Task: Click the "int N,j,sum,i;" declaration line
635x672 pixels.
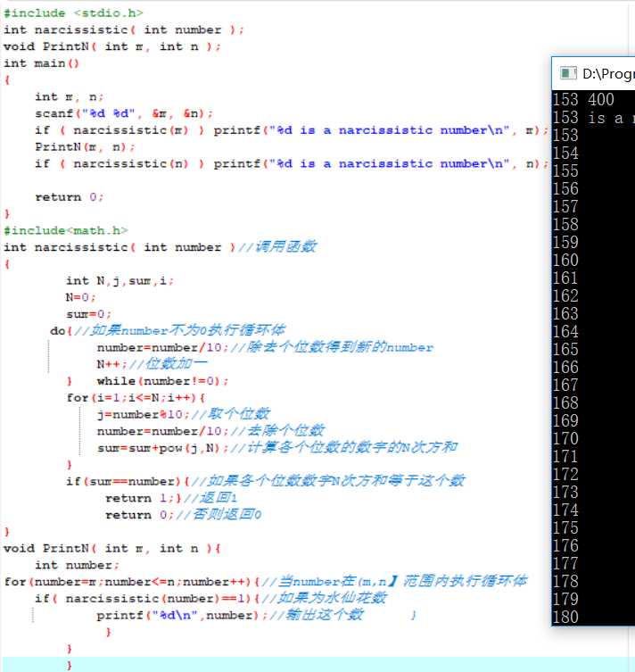Action: (120, 281)
